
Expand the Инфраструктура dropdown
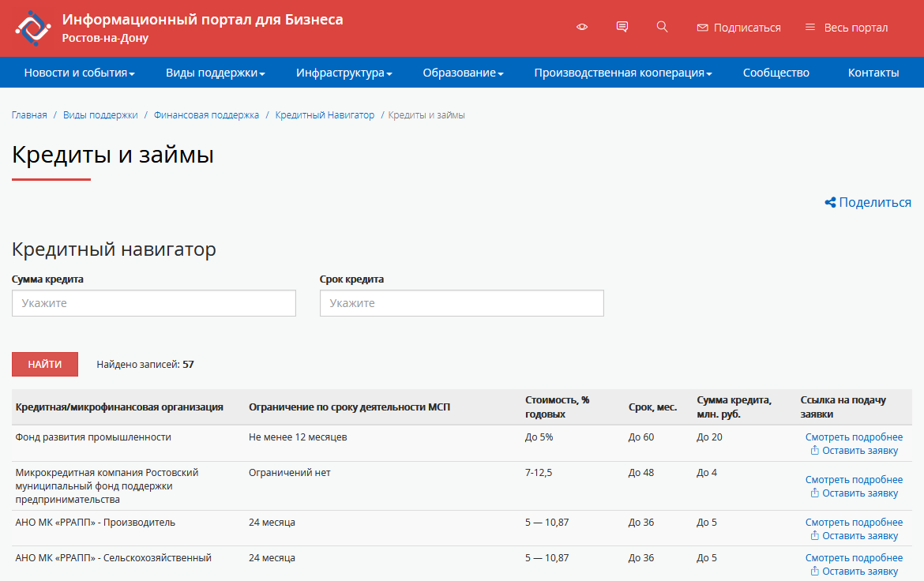344,73
